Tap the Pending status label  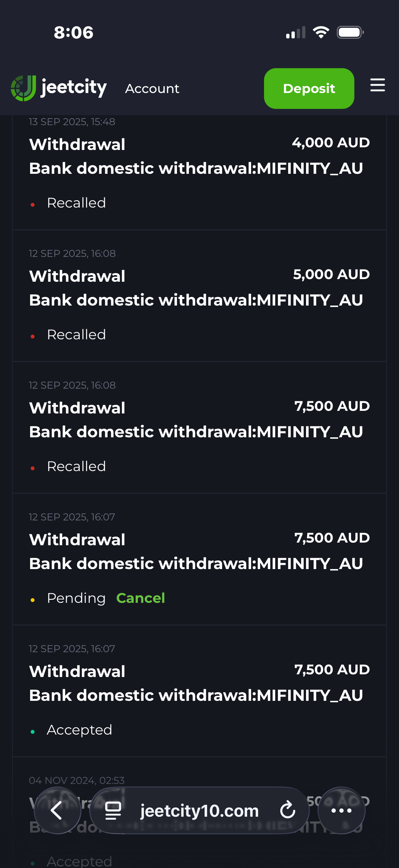76,598
